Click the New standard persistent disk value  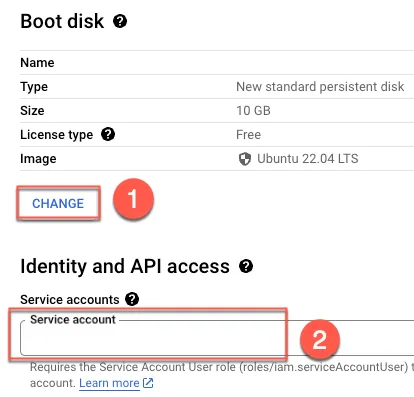pos(320,87)
